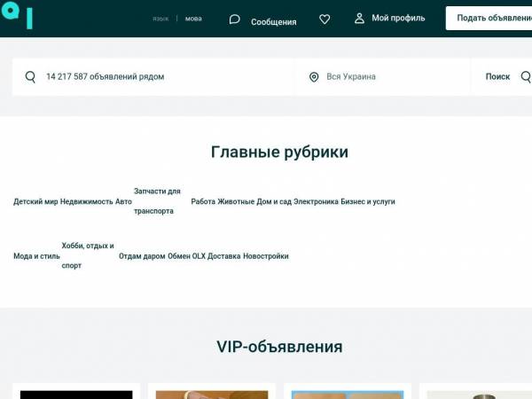
Task: Open Детский мир category
Action: coord(35,201)
